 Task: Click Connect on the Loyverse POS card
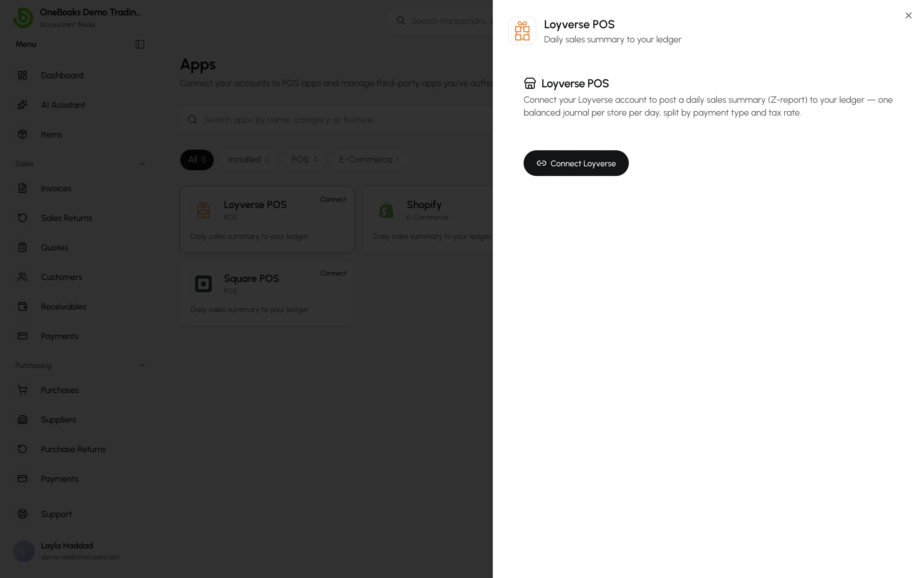click(x=333, y=199)
